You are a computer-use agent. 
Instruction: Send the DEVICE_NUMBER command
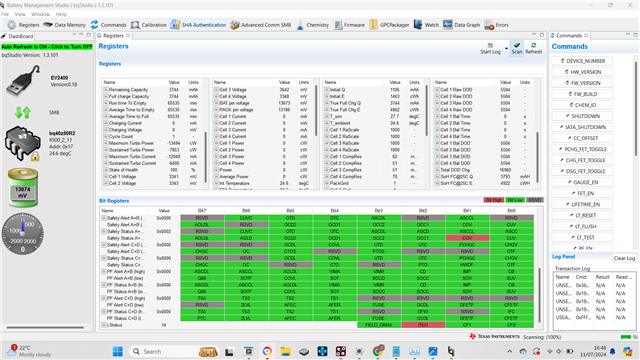(582, 61)
